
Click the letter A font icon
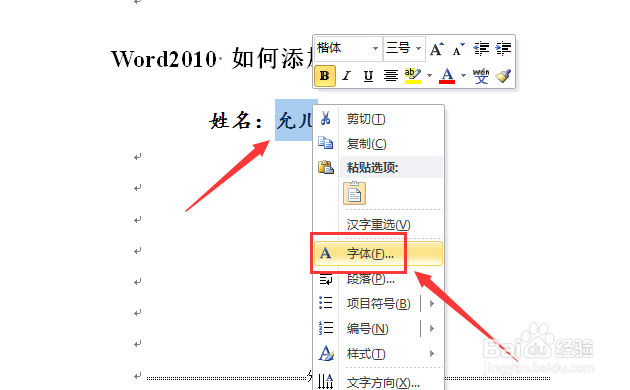325,253
